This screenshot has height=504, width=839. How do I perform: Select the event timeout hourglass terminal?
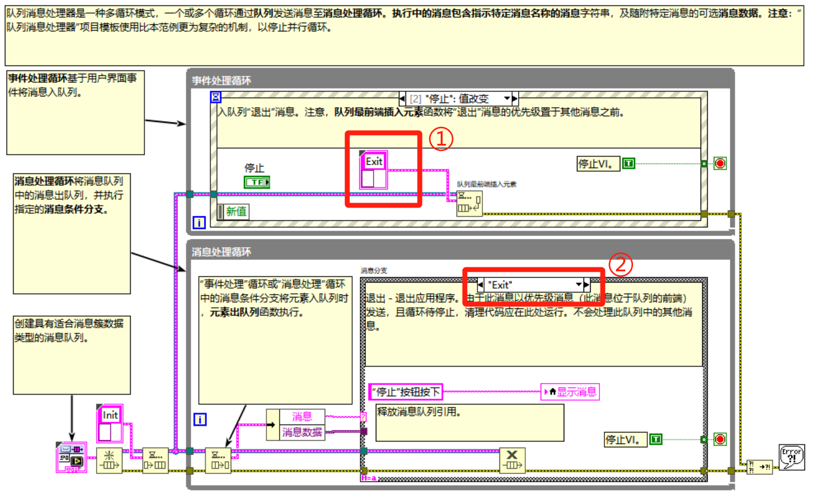coord(216,97)
